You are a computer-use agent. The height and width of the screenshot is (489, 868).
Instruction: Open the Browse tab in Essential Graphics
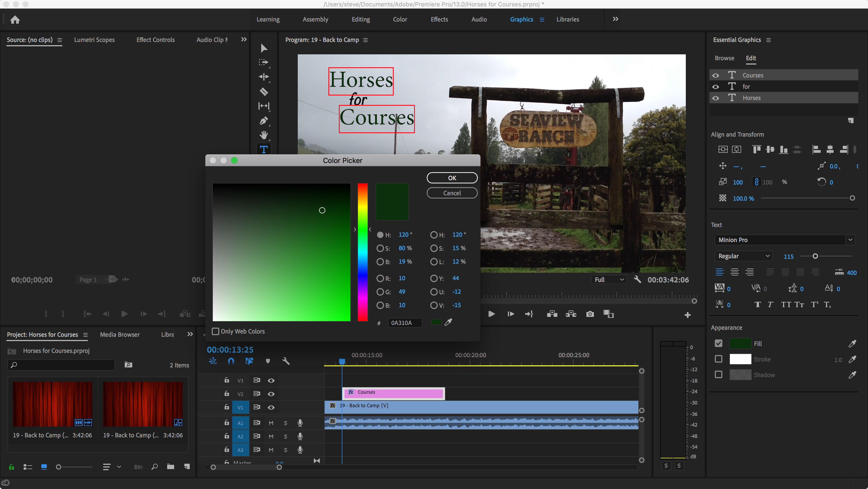(x=724, y=58)
